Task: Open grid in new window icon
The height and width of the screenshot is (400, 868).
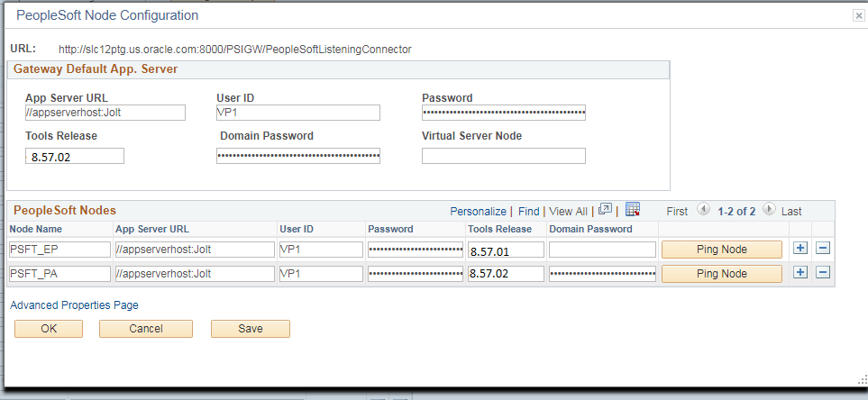Action: click(x=606, y=209)
